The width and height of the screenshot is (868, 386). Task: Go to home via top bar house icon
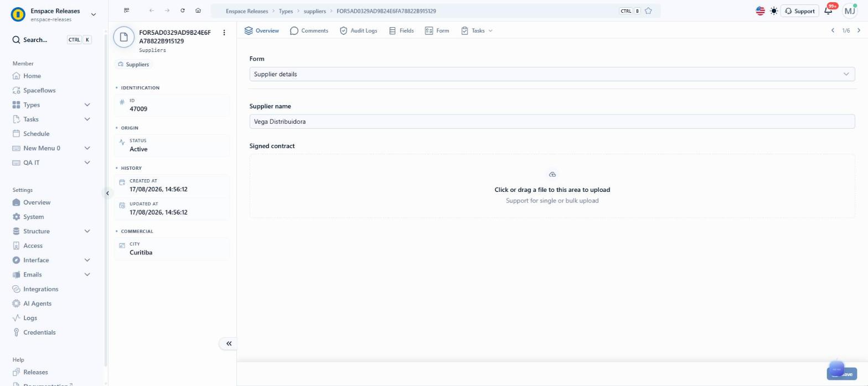(x=198, y=11)
